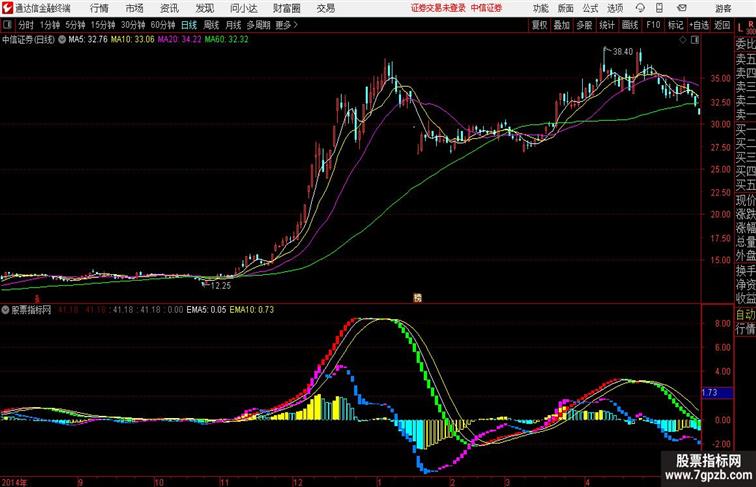Open the 发现 menu
This screenshot has height=487, width=756.
tap(204, 8)
